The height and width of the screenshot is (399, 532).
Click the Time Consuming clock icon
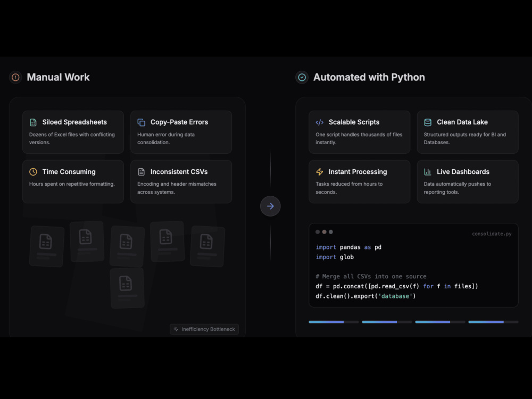pos(33,172)
